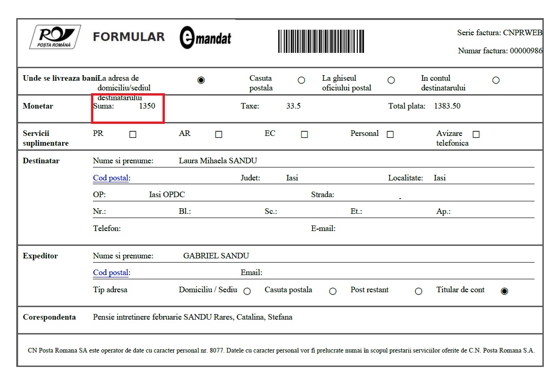Click the recipient name field Laura Mihaela SANDU
554x392 pixels.
pyautogui.click(x=218, y=161)
